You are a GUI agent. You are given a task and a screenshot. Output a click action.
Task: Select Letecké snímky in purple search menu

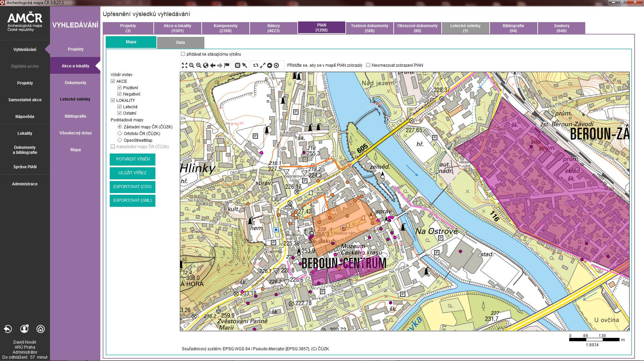pos(76,99)
